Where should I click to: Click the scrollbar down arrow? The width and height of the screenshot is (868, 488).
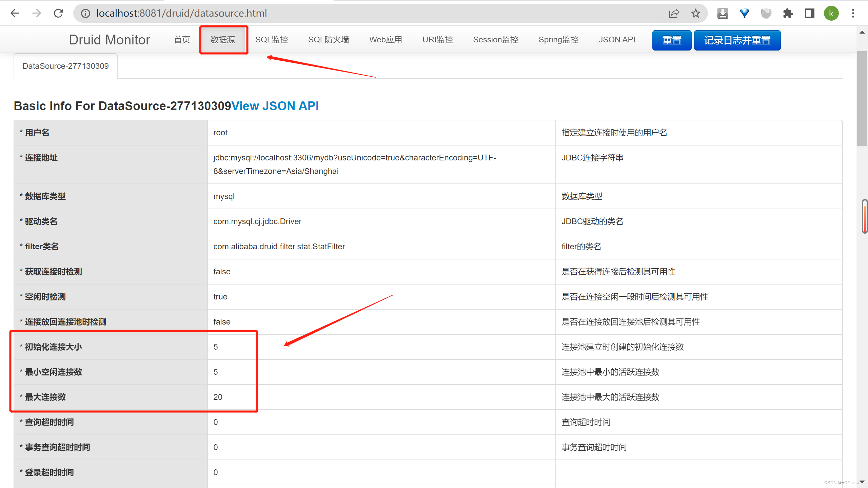tap(862, 482)
